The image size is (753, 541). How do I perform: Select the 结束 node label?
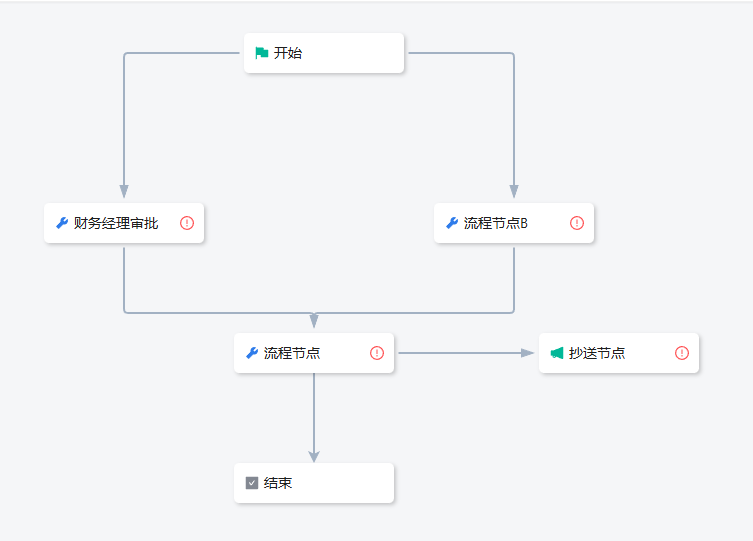[x=278, y=483]
